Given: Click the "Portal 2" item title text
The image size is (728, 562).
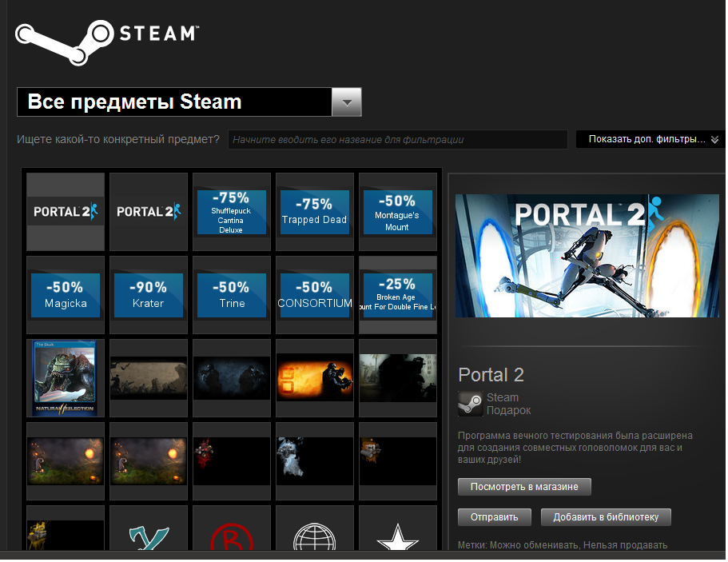Looking at the screenshot, I should [491, 375].
